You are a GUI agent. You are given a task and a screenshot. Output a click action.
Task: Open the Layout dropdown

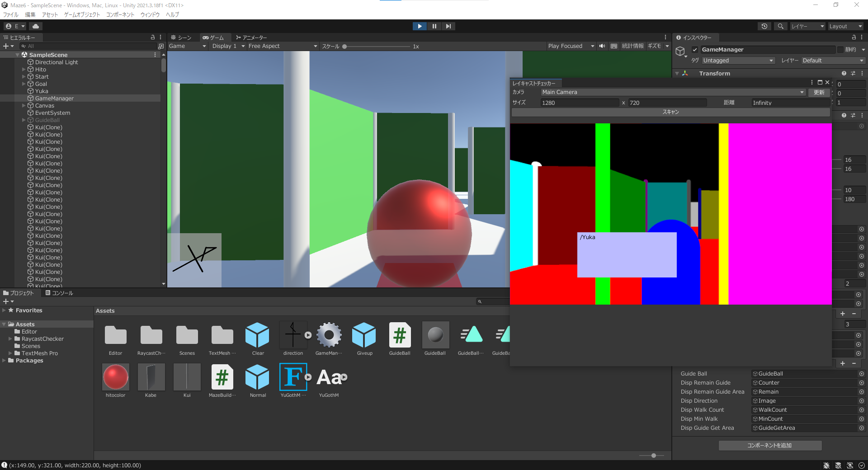tap(845, 26)
